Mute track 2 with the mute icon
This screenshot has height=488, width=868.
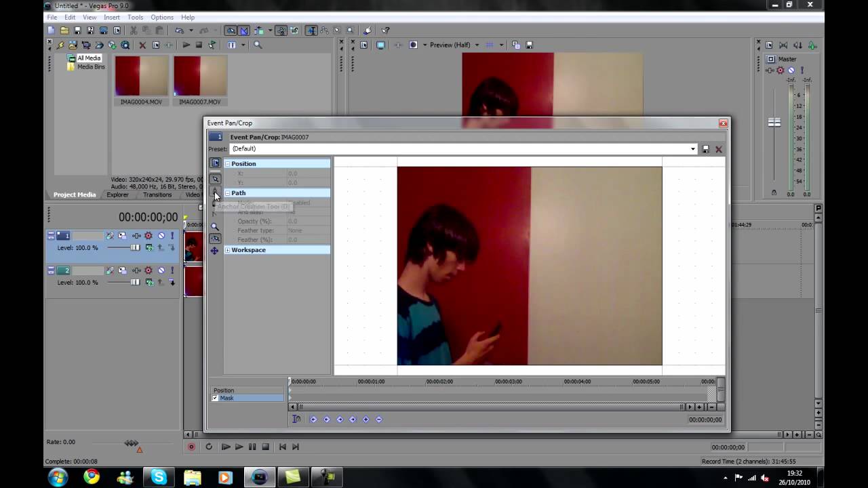point(161,270)
